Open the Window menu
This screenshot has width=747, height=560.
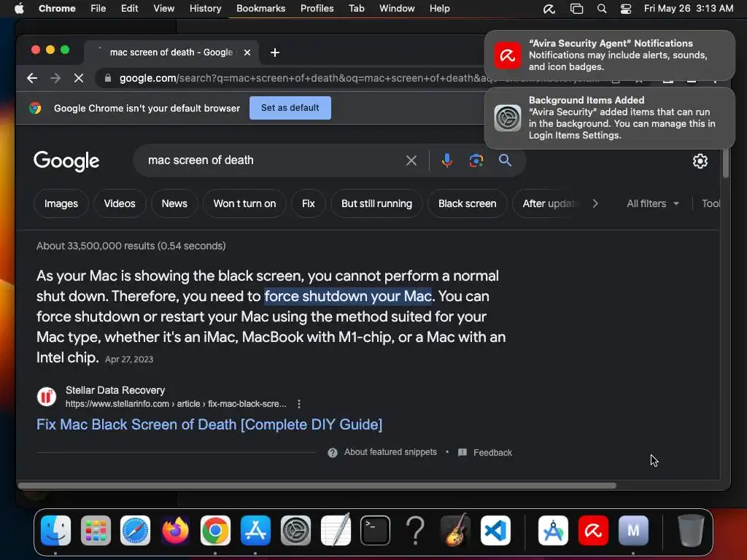click(397, 9)
